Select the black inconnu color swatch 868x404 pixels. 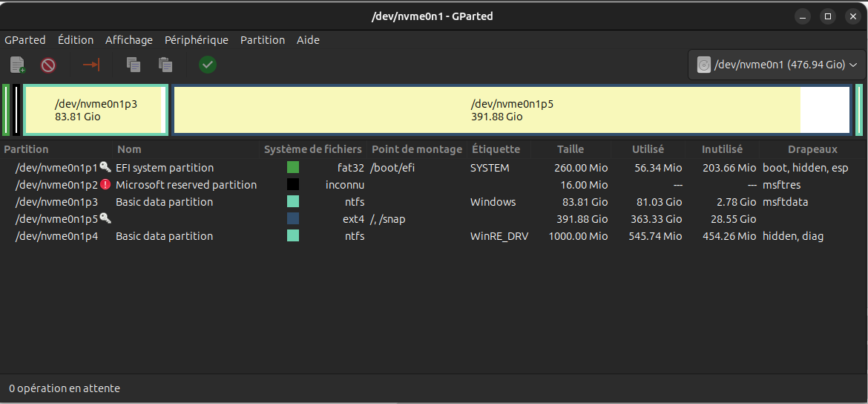coord(293,184)
